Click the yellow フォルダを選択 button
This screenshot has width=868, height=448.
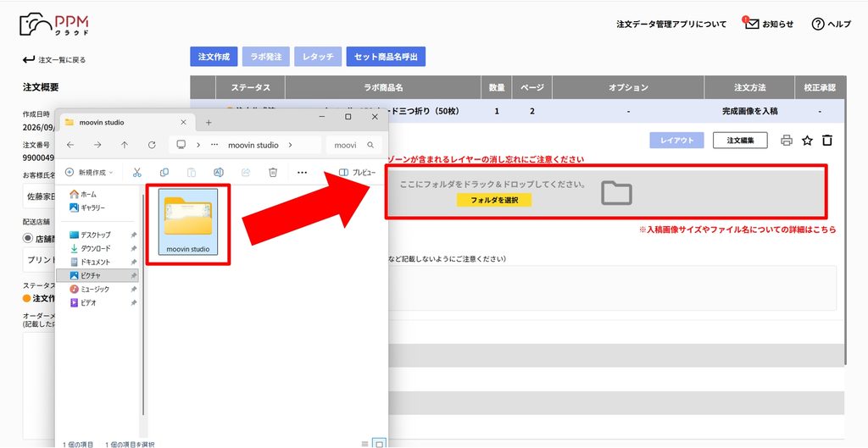pos(494,200)
